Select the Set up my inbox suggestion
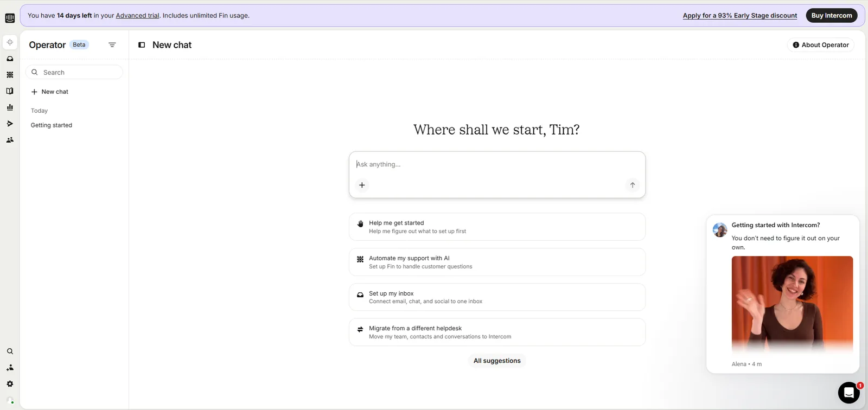Screen dimensions: 868x410 pos(497,297)
